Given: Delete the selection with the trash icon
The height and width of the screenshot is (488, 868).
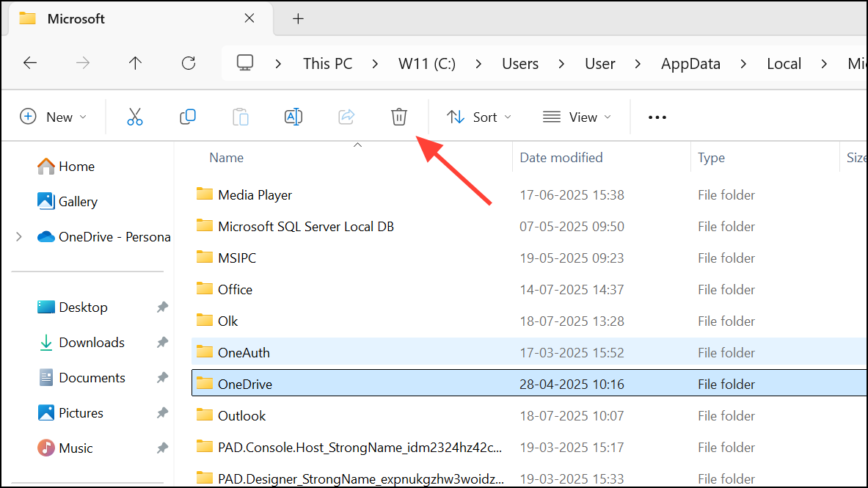Looking at the screenshot, I should 398,117.
